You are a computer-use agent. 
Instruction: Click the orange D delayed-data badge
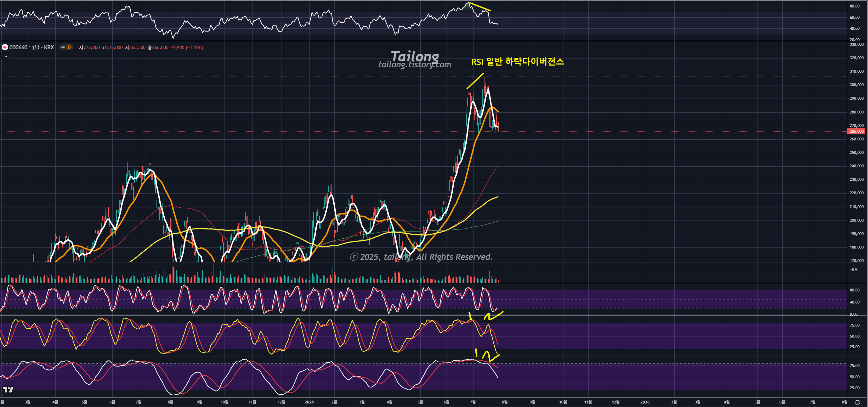click(69, 48)
